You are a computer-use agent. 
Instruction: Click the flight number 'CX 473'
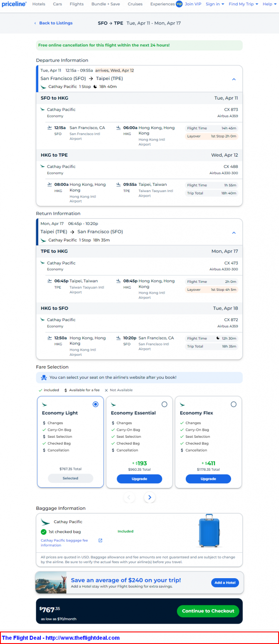click(x=231, y=263)
